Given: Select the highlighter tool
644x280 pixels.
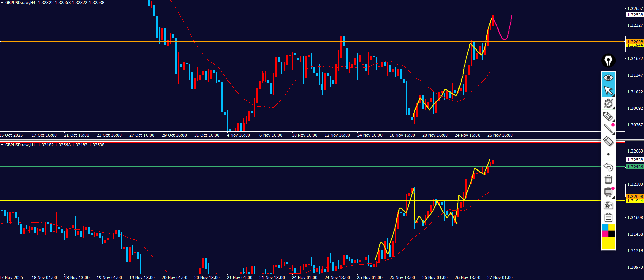Looking at the screenshot, I should tap(608, 116).
